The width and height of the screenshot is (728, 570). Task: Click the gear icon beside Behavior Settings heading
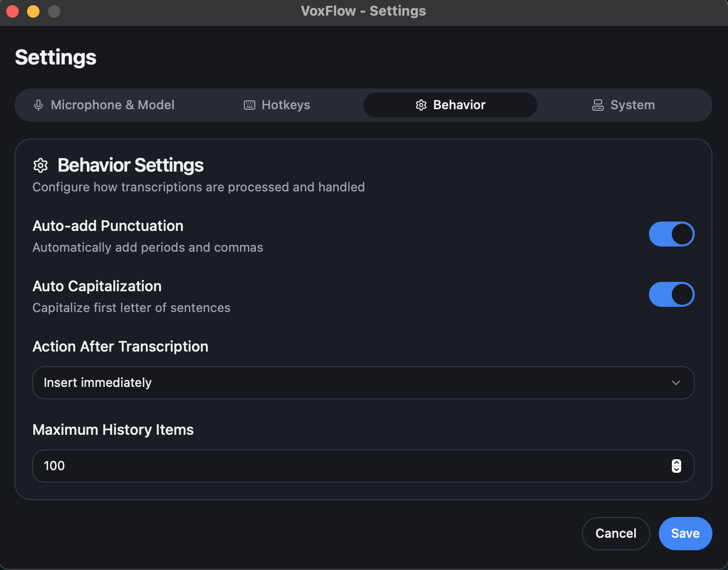coord(41,165)
